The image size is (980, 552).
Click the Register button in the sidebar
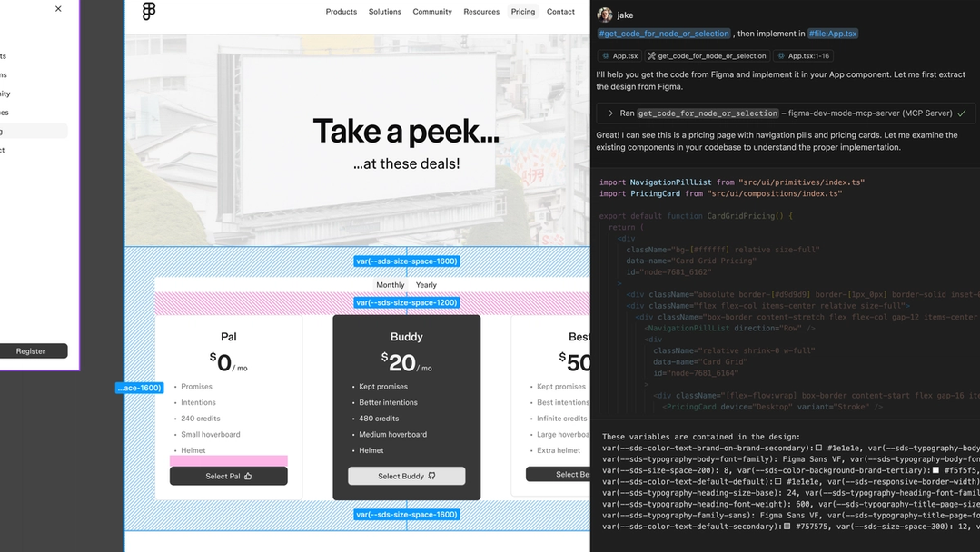pyautogui.click(x=33, y=350)
